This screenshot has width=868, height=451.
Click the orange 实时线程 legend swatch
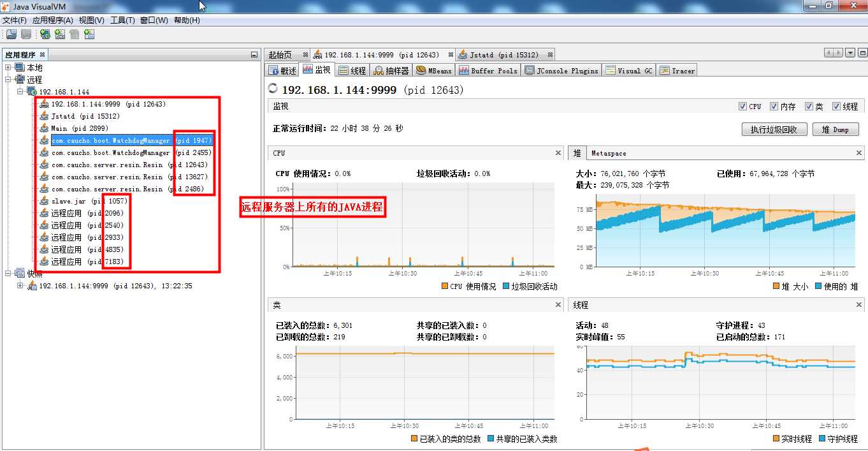point(776,439)
